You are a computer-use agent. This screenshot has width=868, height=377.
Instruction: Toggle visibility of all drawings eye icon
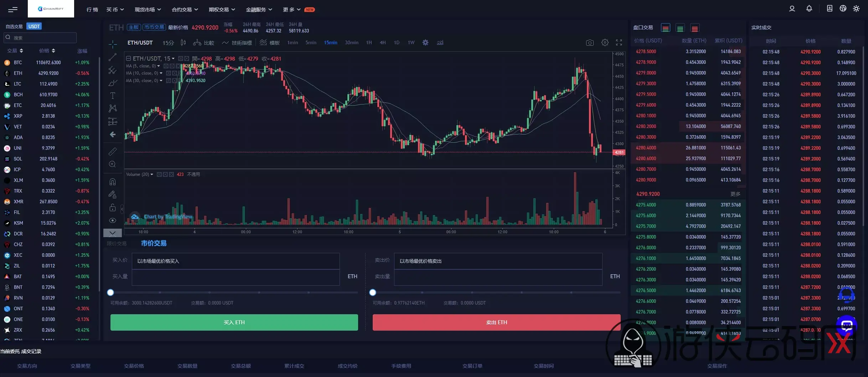(113, 220)
